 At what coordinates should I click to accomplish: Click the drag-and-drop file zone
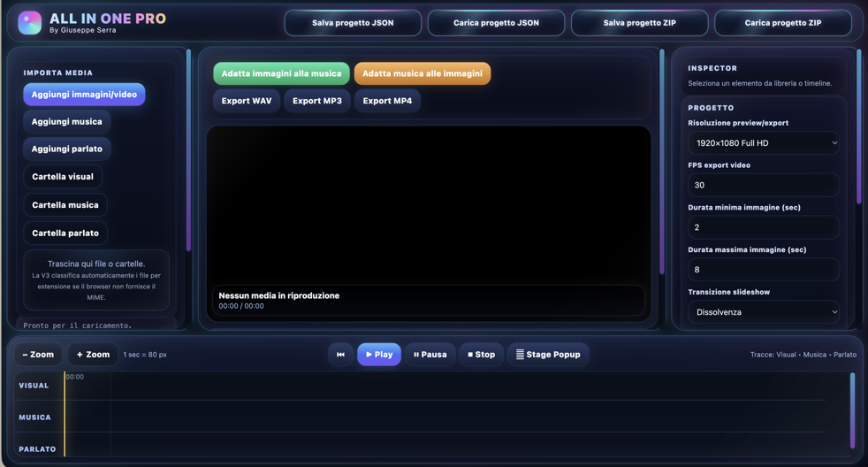coord(96,279)
